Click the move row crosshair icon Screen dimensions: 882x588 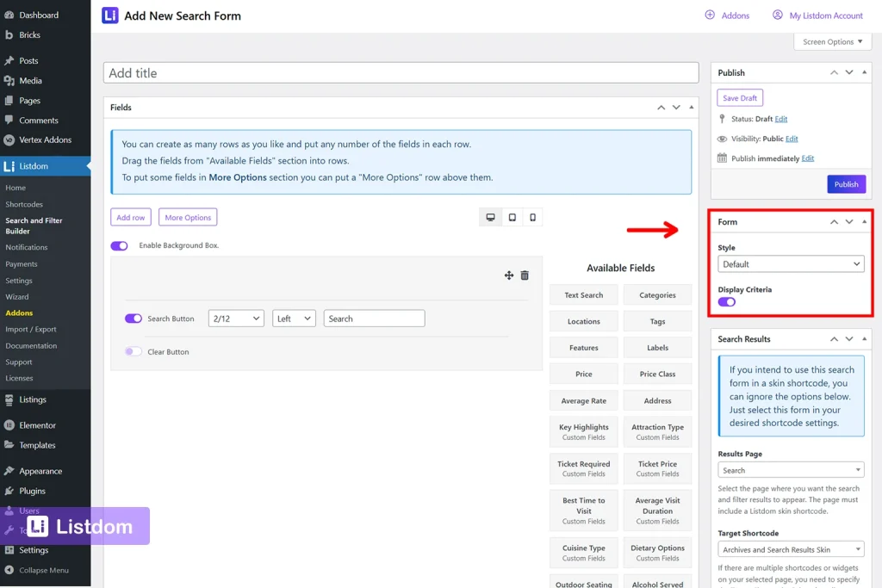coord(509,275)
